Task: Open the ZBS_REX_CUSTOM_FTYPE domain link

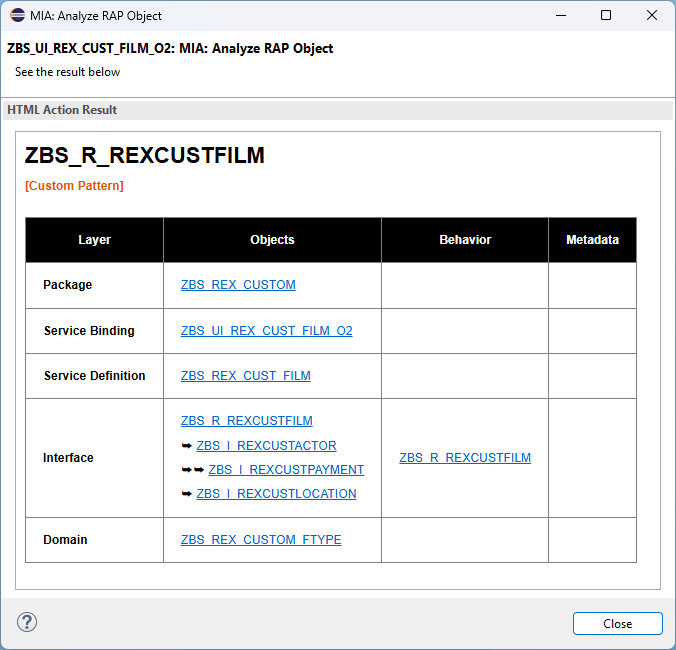Action: (261, 540)
